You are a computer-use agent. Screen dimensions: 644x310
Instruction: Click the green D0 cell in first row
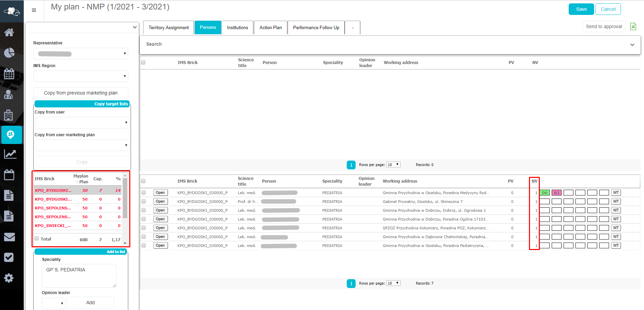tap(545, 193)
